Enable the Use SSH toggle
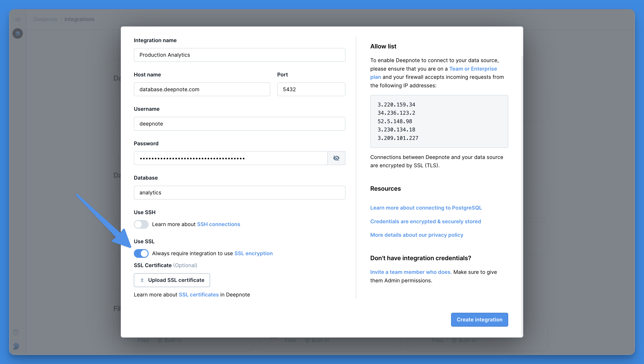Screen dimensions: 644x364 pyautogui.click(x=141, y=224)
